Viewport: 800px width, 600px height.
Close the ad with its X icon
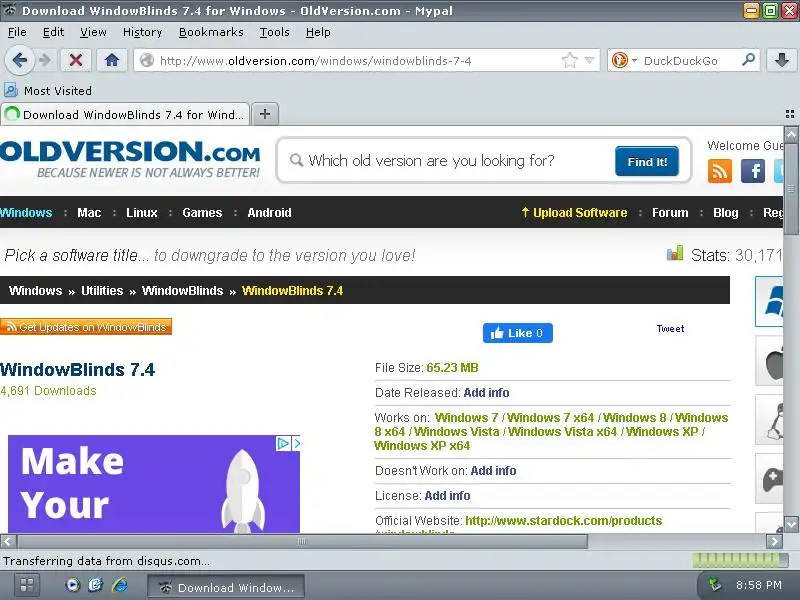click(296, 443)
